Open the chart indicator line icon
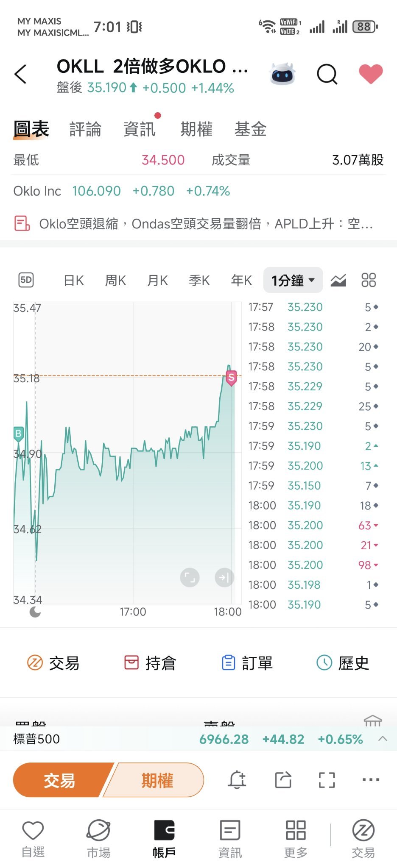This screenshot has height=868, width=397. tap(338, 280)
